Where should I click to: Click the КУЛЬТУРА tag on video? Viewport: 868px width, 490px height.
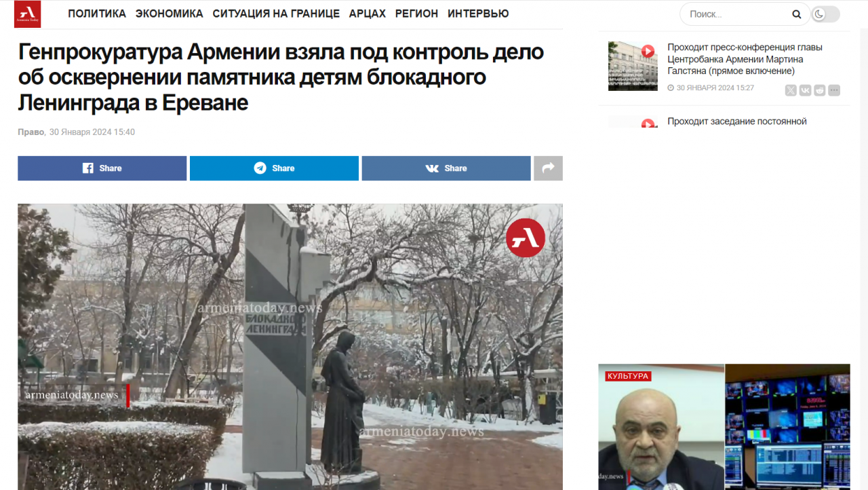[628, 376]
